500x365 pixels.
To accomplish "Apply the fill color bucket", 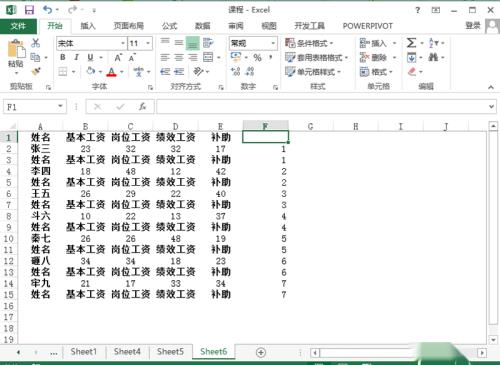I will 90,71.
